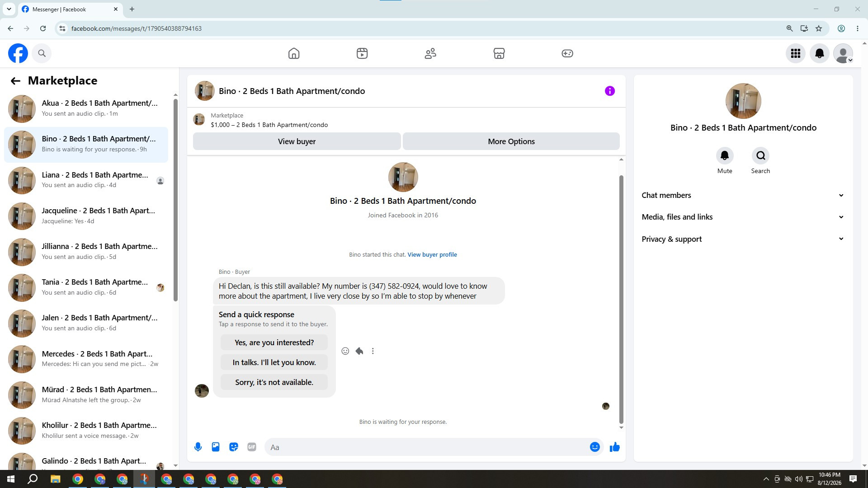Open Windows taskbar search
This screenshot has height=488, width=868.
tap(33, 479)
